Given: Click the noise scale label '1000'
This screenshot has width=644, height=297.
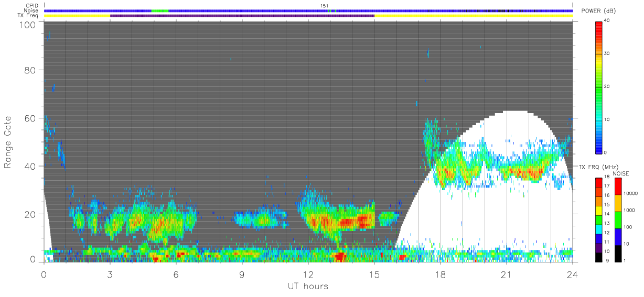Looking at the screenshot, I should coord(630,210).
